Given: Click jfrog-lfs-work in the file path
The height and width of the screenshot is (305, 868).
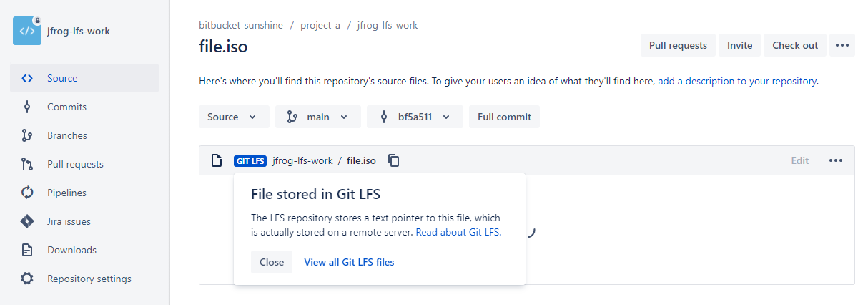Looking at the screenshot, I should 302,160.
